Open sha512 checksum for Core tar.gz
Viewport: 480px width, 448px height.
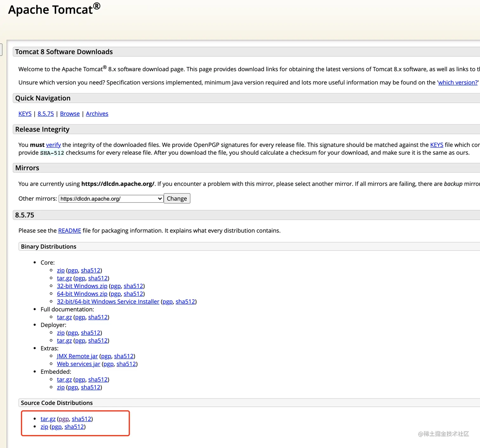point(98,278)
